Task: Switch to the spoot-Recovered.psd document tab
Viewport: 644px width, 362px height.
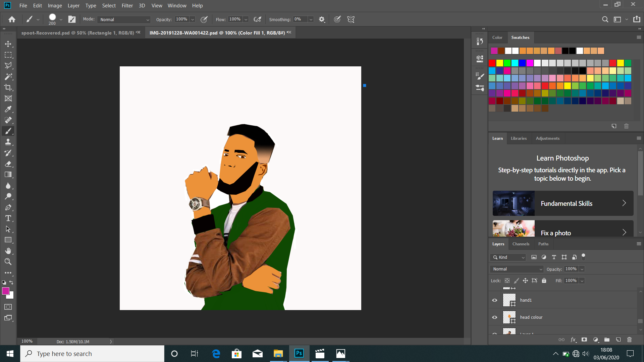Action: tap(77, 33)
